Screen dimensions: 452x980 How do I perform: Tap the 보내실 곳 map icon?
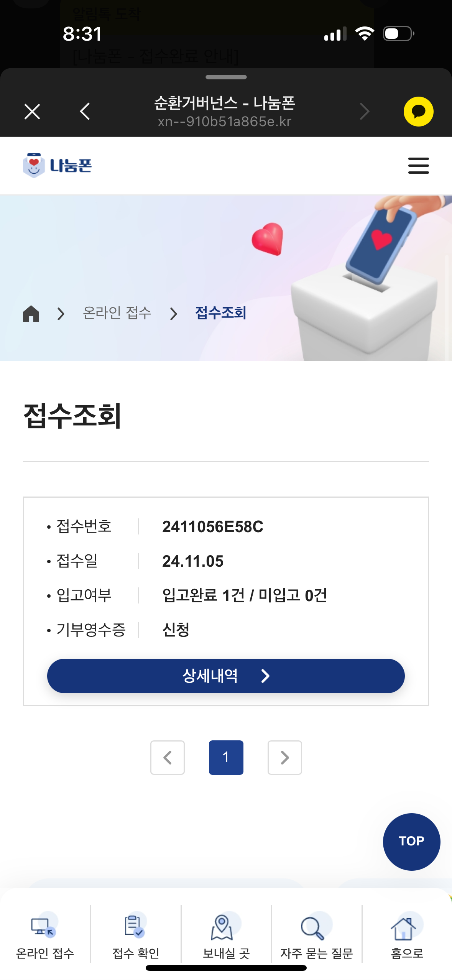[x=222, y=927]
